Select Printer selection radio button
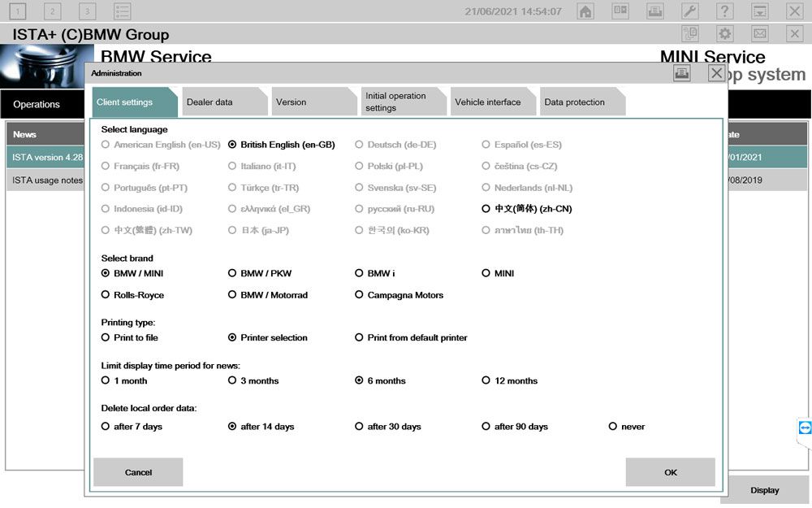Image resolution: width=812 pixels, height=508 pixels. [x=268, y=337]
